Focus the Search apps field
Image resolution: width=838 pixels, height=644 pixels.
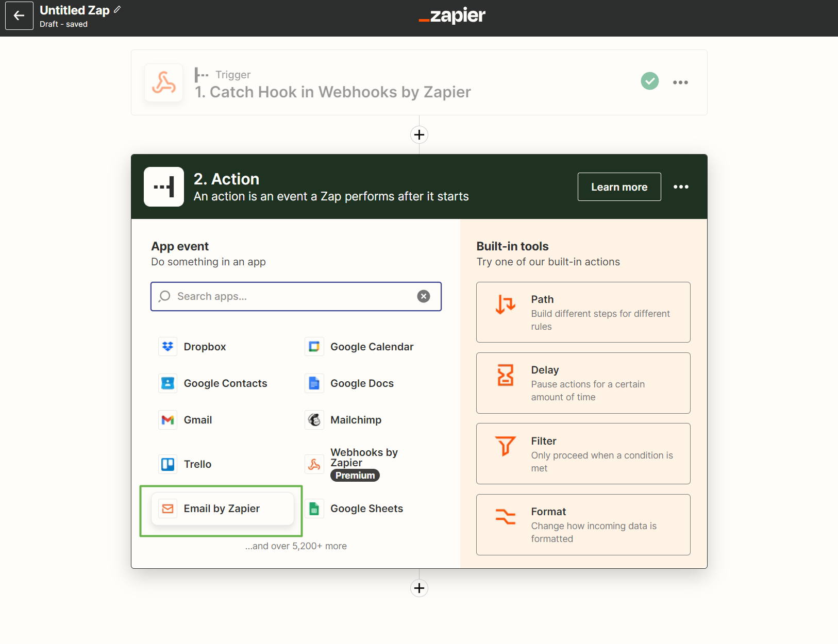tap(296, 296)
